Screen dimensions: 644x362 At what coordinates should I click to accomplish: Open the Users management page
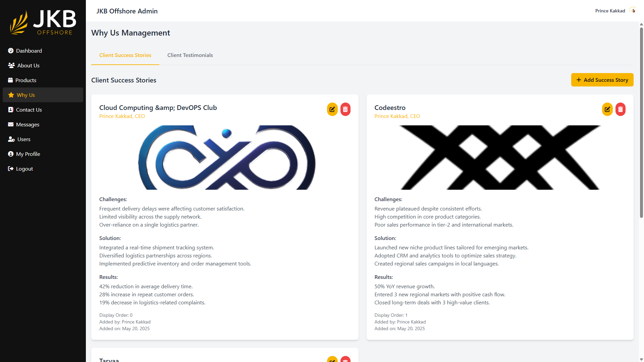click(24, 139)
